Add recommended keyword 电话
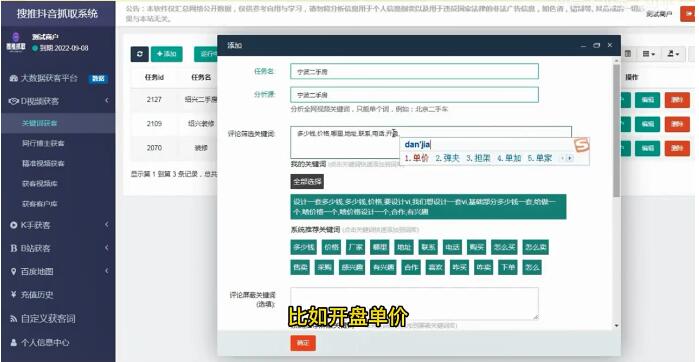The height and width of the screenshot is (362, 699). pyautogui.click(x=452, y=247)
